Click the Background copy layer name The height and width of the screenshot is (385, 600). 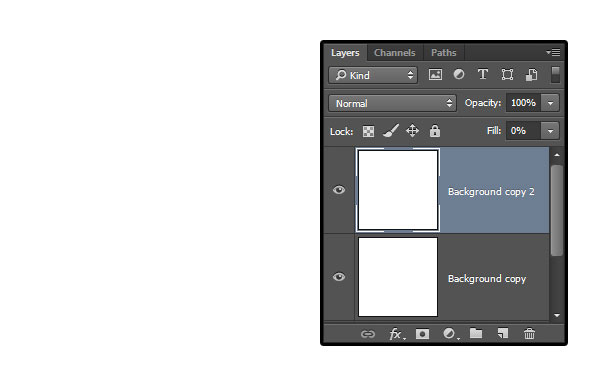point(487,279)
